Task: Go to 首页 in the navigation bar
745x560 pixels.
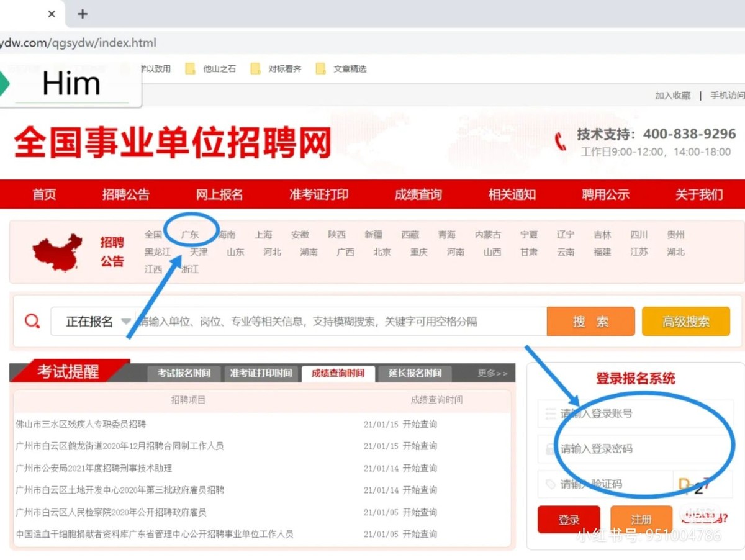Action: pyautogui.click(x=44, y=194)
